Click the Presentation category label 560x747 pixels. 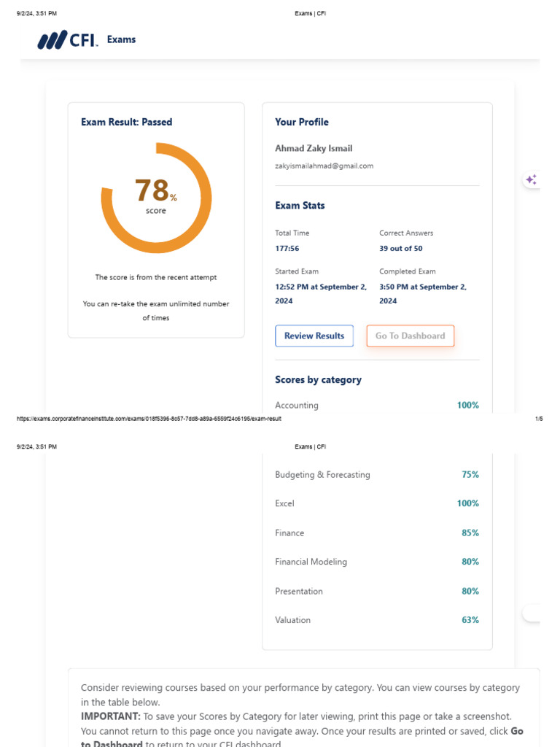point(298,591)
